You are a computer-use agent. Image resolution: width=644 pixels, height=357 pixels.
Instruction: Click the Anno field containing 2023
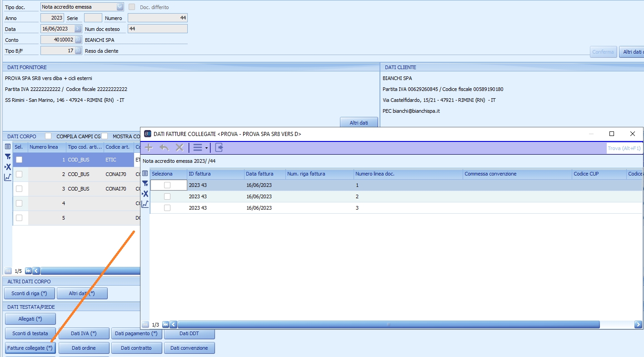[52, 18]
